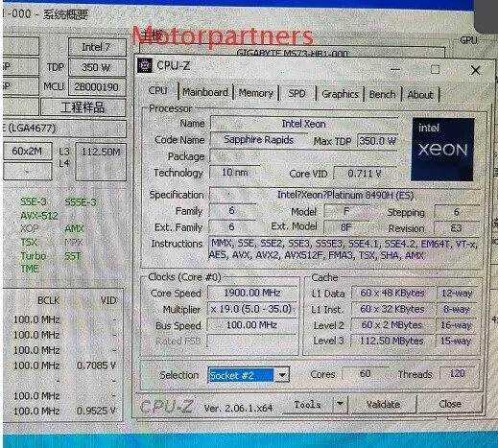Click the Core Speed value field

pos(252,293)
